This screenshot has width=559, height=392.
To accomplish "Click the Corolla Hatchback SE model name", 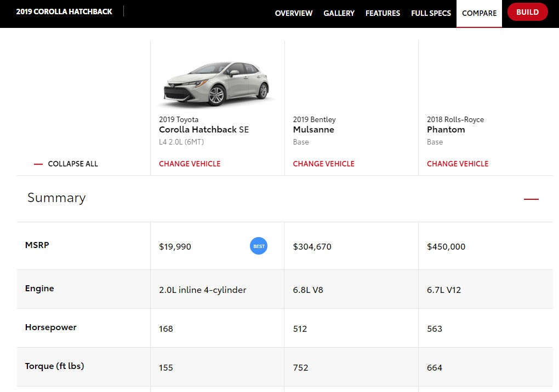I will (204, 130).
